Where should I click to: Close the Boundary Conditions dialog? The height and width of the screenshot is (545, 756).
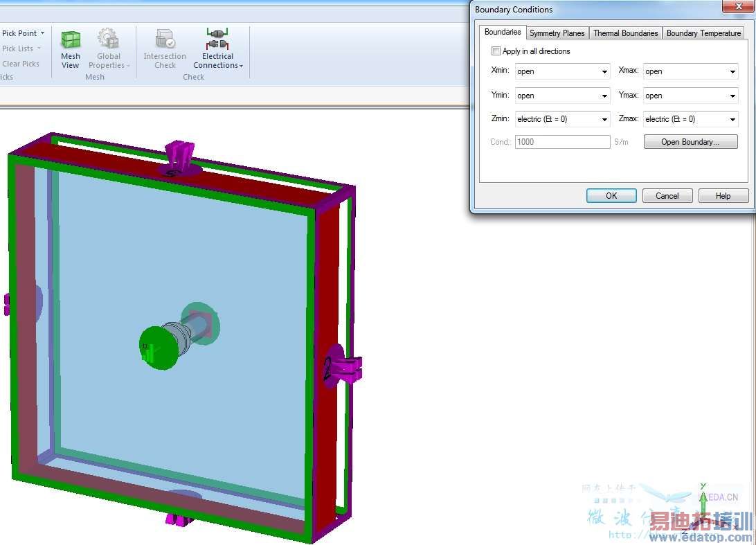click(x=738, y=6)
